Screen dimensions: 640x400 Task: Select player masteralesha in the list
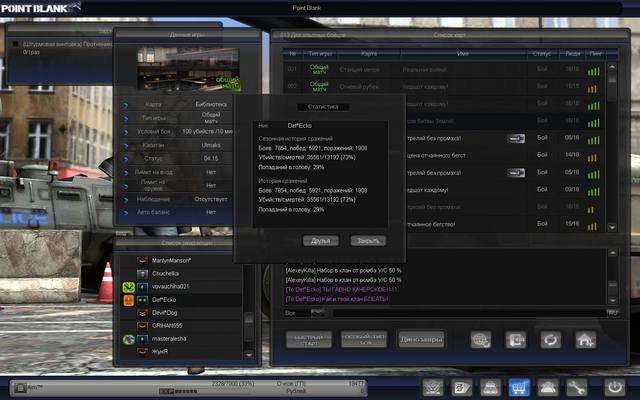[x=181, y=339]
